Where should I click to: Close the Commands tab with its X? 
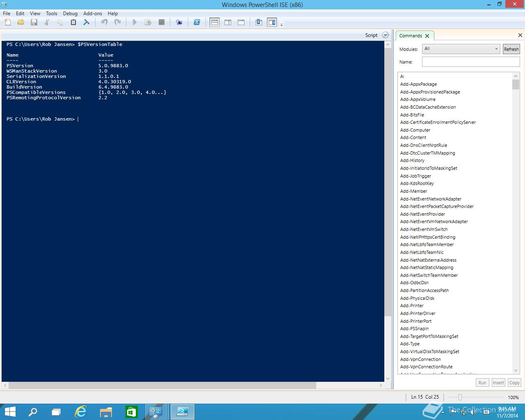pos(427,36)
